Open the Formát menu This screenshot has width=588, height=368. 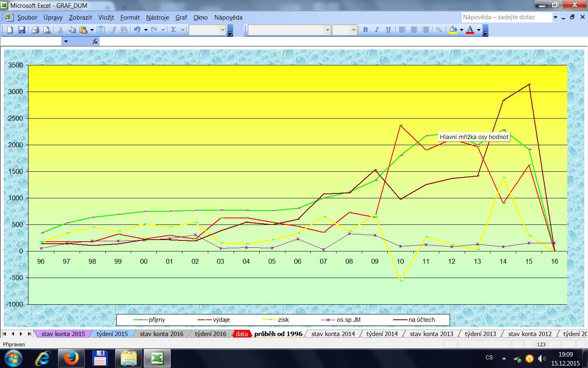(130, 18)
